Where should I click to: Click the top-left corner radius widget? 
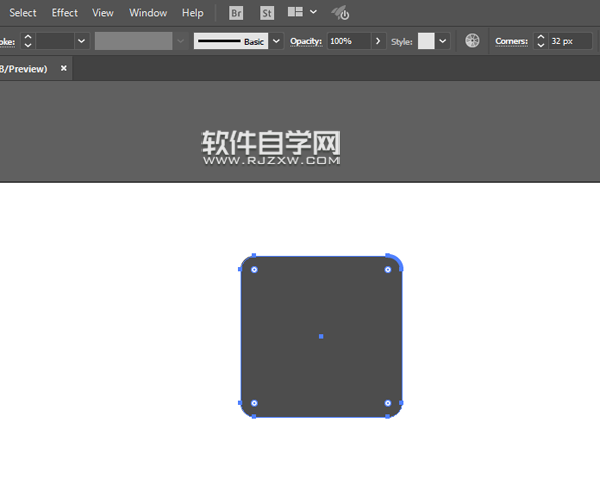(254, 269)
